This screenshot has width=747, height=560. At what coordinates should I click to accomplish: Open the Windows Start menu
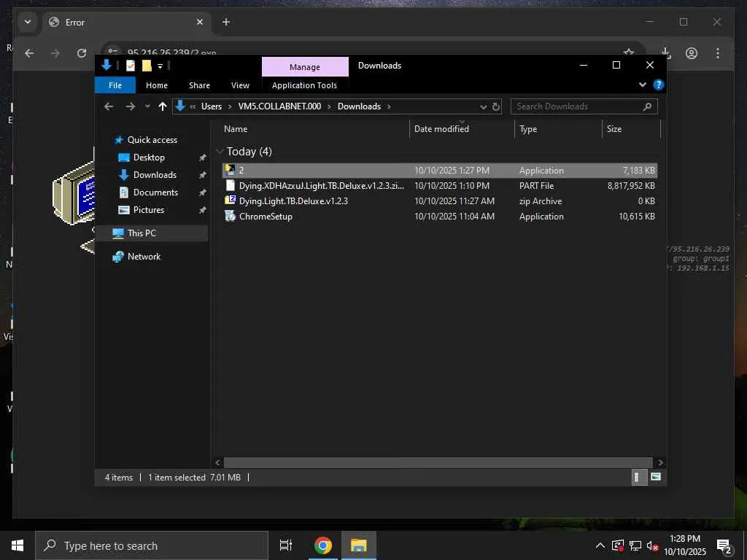(18, 545)
